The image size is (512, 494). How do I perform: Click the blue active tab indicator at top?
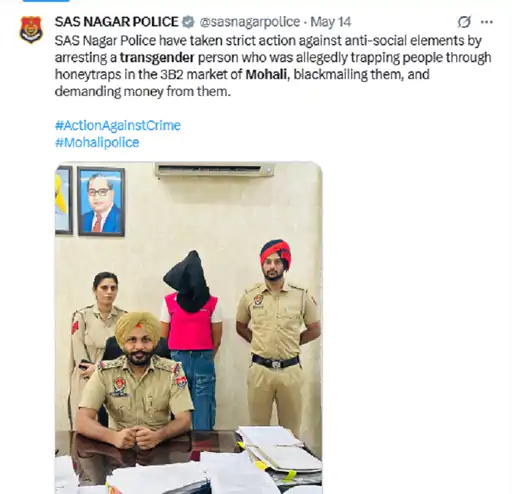(46, 1)
